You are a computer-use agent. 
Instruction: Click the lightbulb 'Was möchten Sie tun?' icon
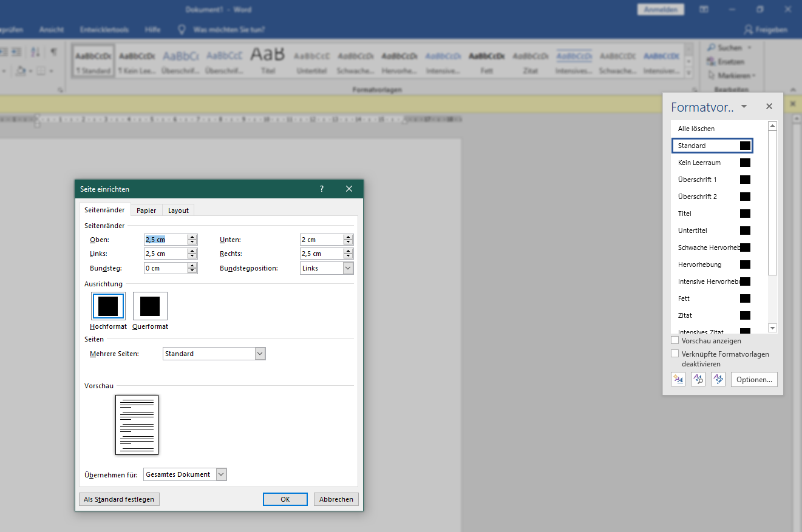(x=181, y=29)
